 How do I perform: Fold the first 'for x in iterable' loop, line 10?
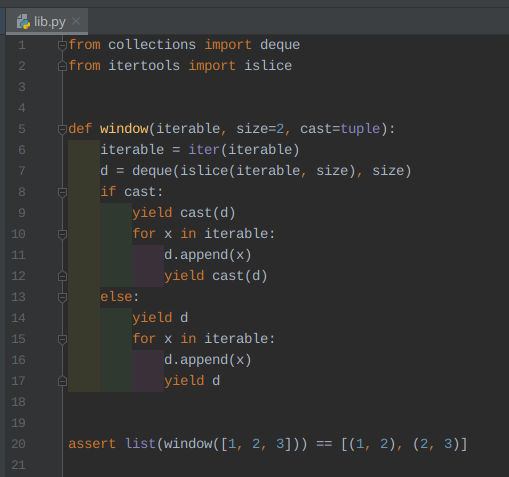coord(62,234)
